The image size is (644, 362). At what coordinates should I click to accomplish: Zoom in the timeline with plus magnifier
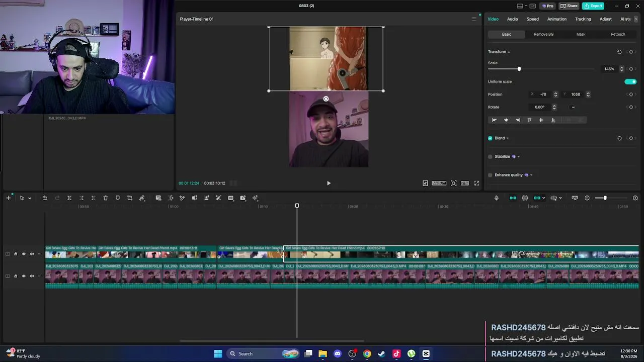click(635, 198)
